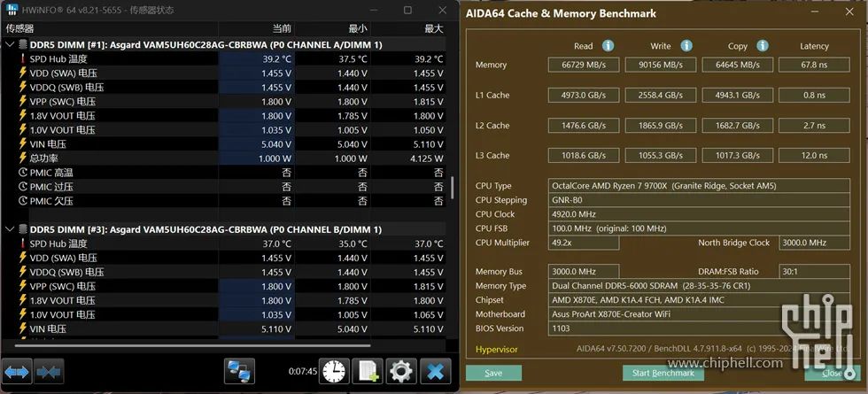Click the HWiNFO app icon in title bar

pyautogui.click(x=12, y=10)
